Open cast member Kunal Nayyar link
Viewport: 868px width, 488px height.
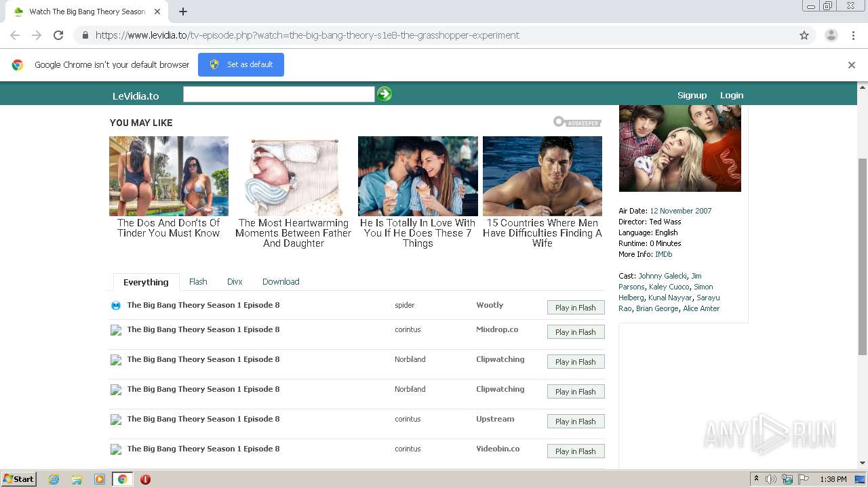670,298
